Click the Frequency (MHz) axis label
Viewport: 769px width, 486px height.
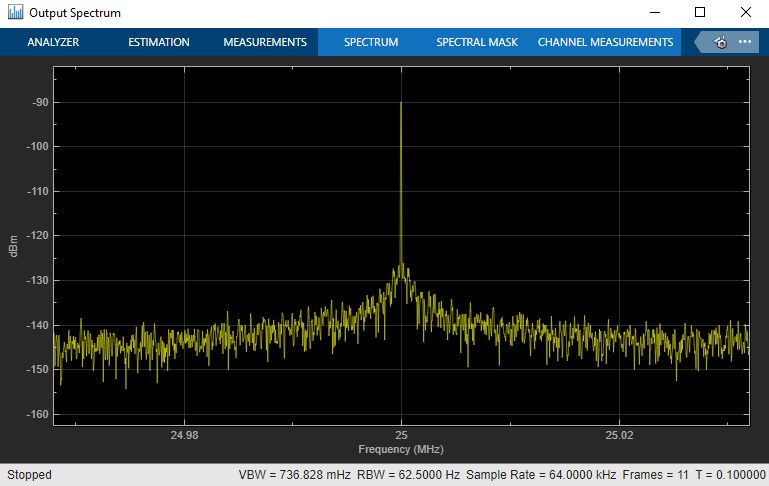(x=401, y=449)
